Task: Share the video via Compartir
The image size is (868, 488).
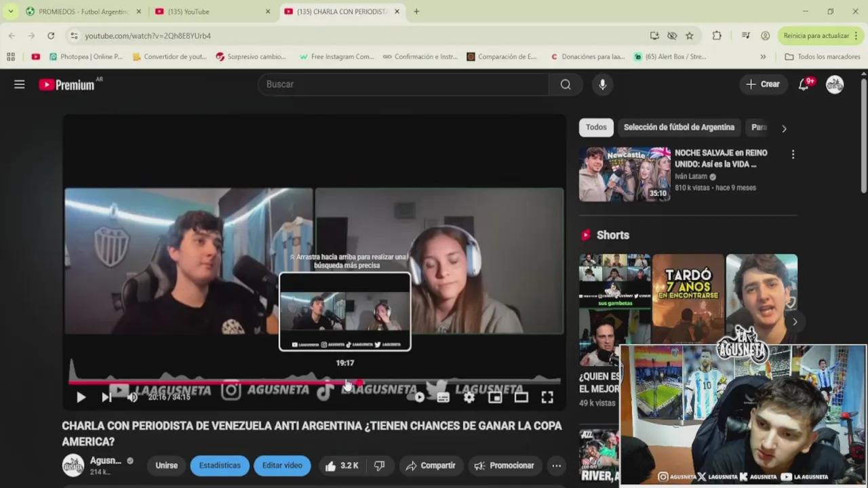Action: tap(430, 466)
